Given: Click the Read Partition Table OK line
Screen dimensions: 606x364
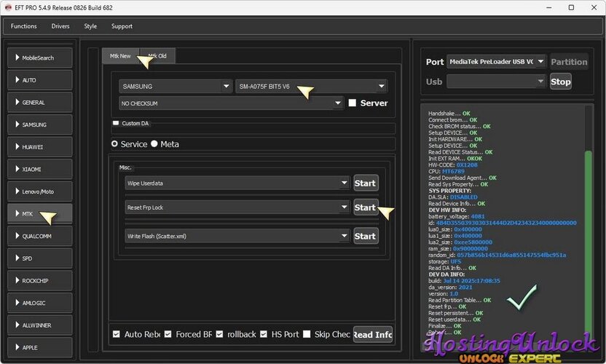Looking at the screenshot, I should [460, 300].
